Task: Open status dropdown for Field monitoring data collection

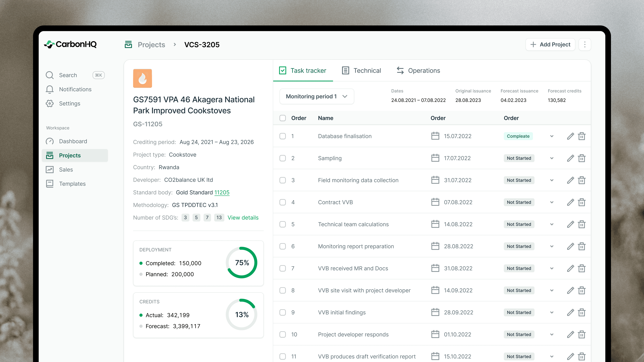Action: click(552, 180)
